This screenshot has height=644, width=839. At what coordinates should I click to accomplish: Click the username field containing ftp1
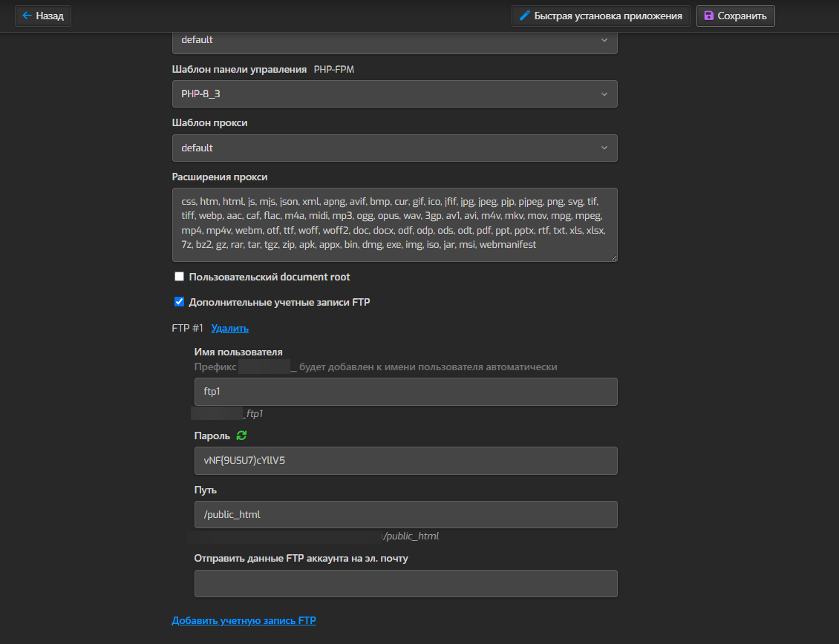[x=405, y=392]
